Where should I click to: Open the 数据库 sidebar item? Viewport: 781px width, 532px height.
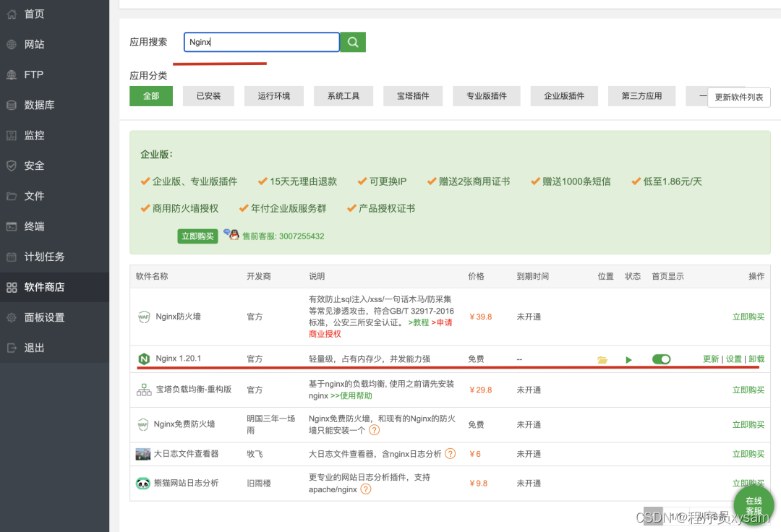click(54, 105)
